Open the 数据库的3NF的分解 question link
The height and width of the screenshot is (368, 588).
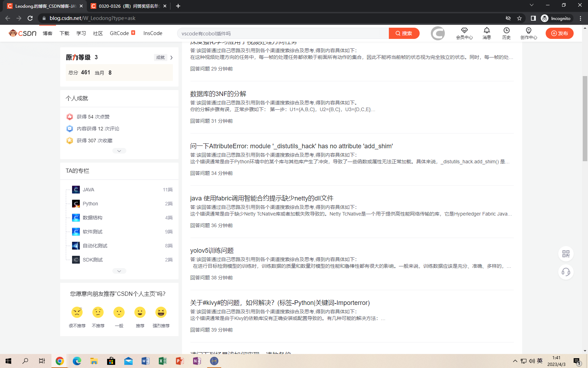point(218,94)
